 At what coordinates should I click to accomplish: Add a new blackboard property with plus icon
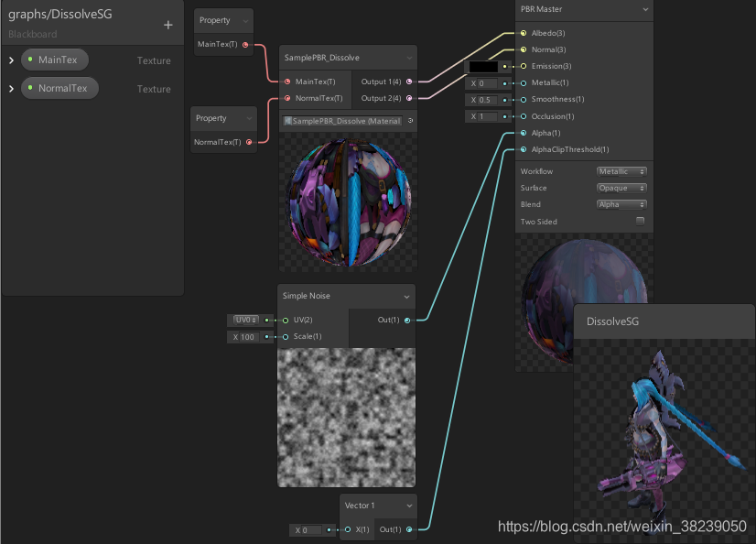coord(167,25)
